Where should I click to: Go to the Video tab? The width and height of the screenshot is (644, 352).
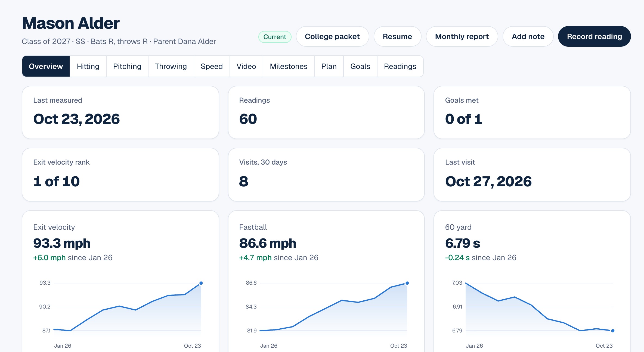pos(246,66)
